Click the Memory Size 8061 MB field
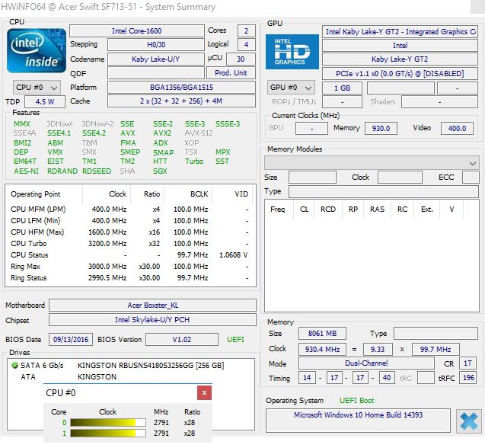485x448 pixels. [x=322, y=334]
